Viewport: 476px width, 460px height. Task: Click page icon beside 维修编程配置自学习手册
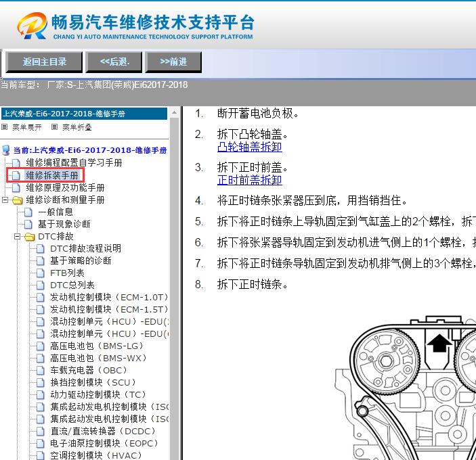coord(16,164)
